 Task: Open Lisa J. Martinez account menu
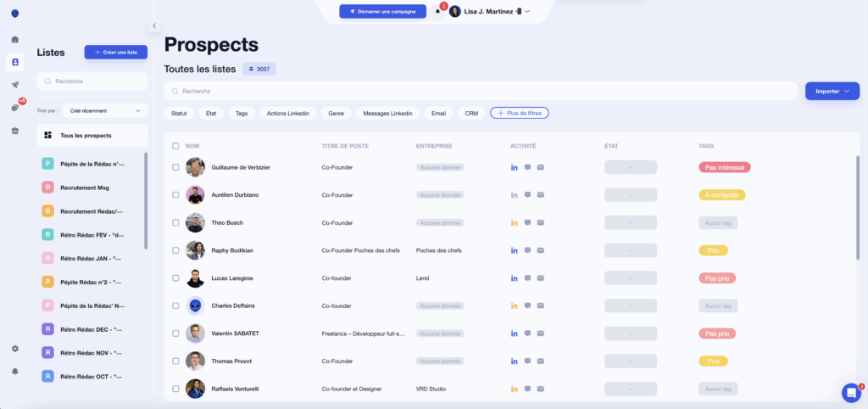click(x=490, y=11)
